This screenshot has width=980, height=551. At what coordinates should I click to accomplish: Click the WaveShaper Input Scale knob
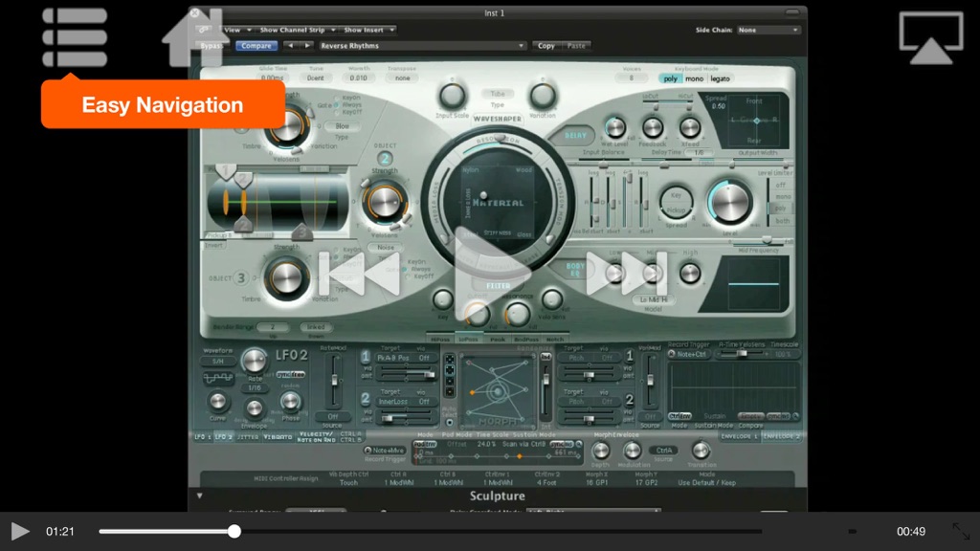452,97
